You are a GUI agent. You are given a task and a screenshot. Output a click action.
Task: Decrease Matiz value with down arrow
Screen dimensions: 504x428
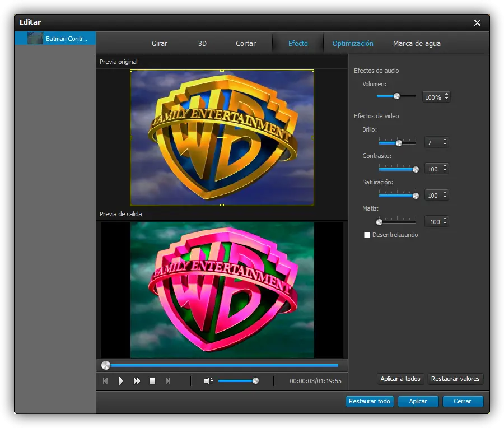click(445, 223)
